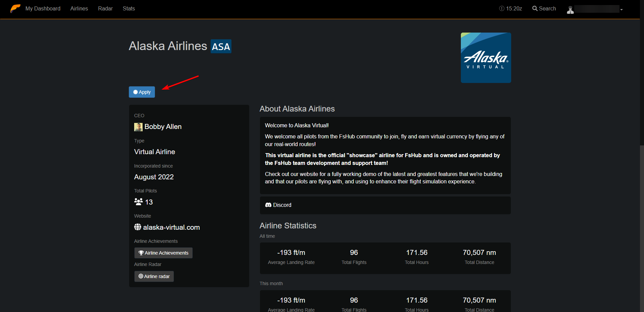
Task: Open the Airlines menu item
Action: 79,8
